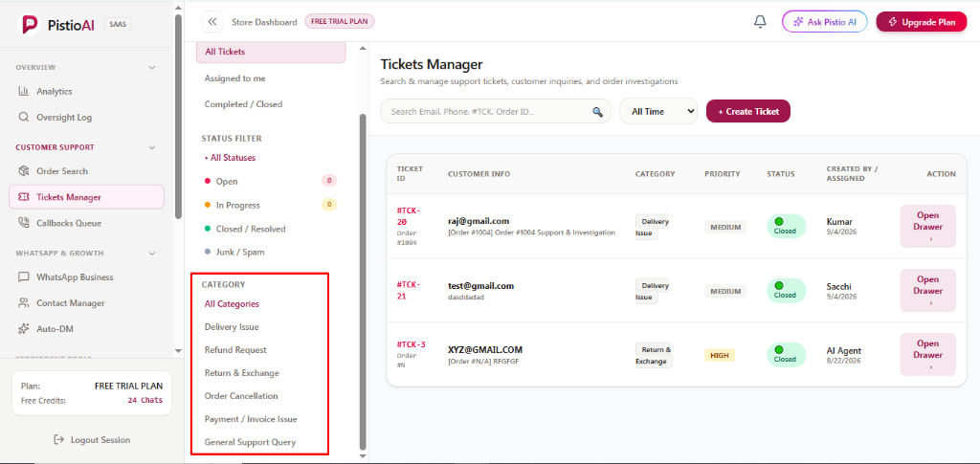Screen dimensions: 980x464
Task: Click test@gmail.com customer email
Action: (480, 285)
